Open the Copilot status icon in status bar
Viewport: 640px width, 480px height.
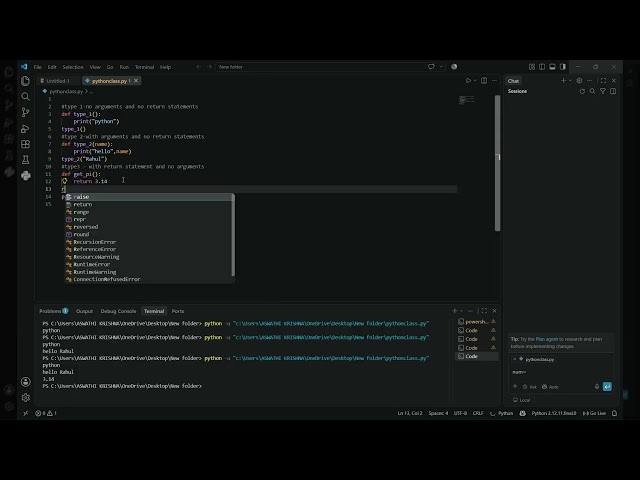click(522, 413)
